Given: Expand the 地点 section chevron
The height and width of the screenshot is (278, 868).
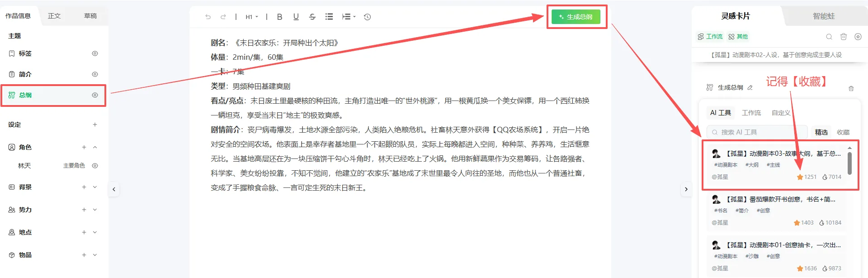Looking at the screenshot, I should click(x=95, y=232).
